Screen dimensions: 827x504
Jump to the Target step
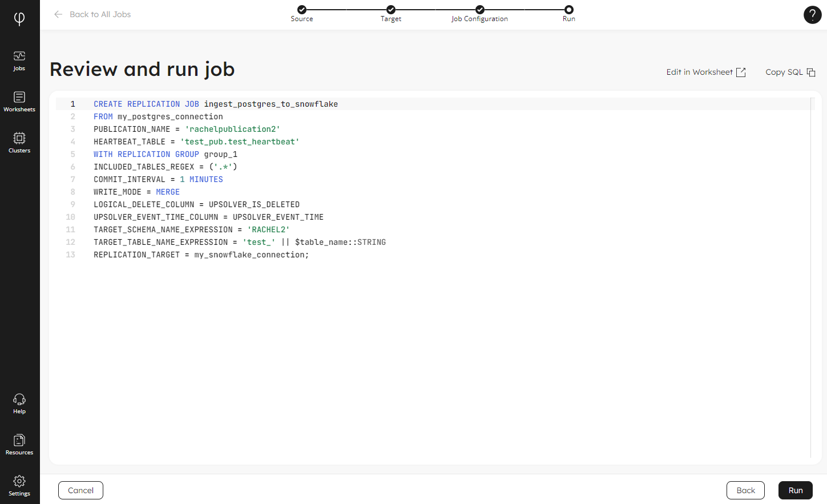pyautogui.click(x=391, y=10)
